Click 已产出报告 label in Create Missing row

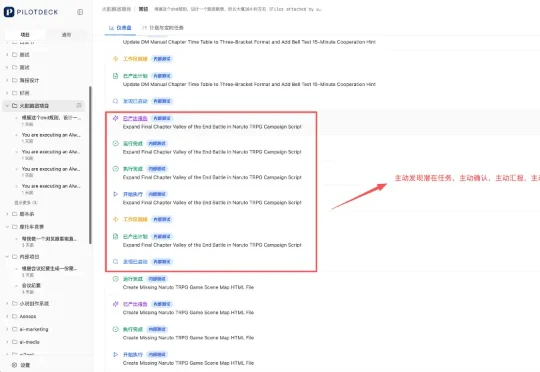[x=135, y=304]
